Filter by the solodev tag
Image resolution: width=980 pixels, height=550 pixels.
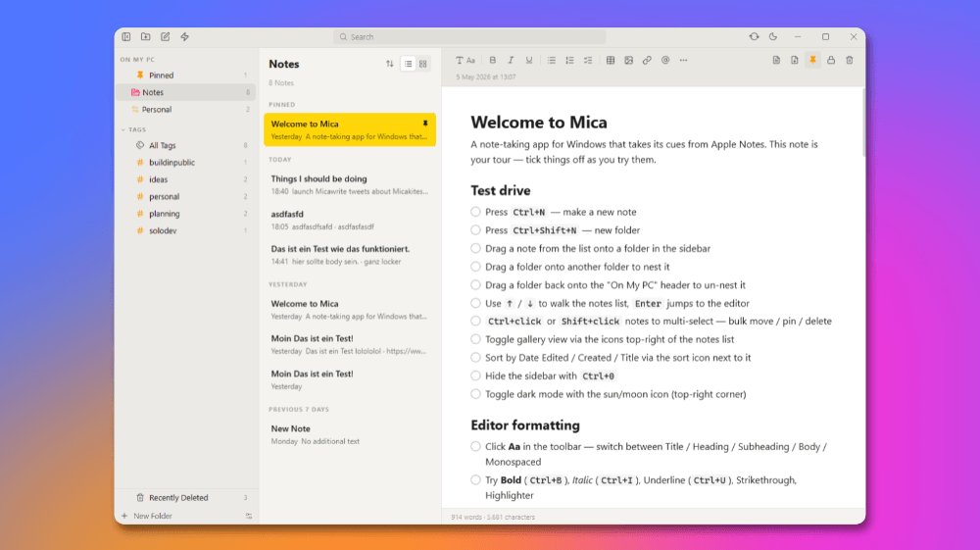click(x=185, y=230)
